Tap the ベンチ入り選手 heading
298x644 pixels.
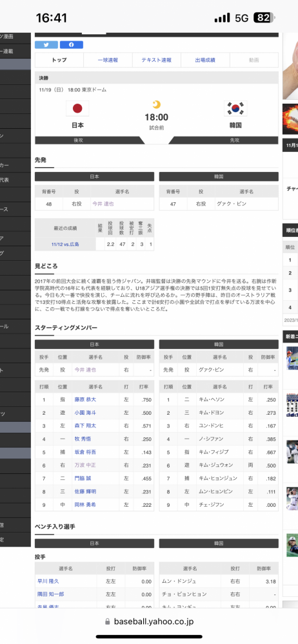click(55, 526)
